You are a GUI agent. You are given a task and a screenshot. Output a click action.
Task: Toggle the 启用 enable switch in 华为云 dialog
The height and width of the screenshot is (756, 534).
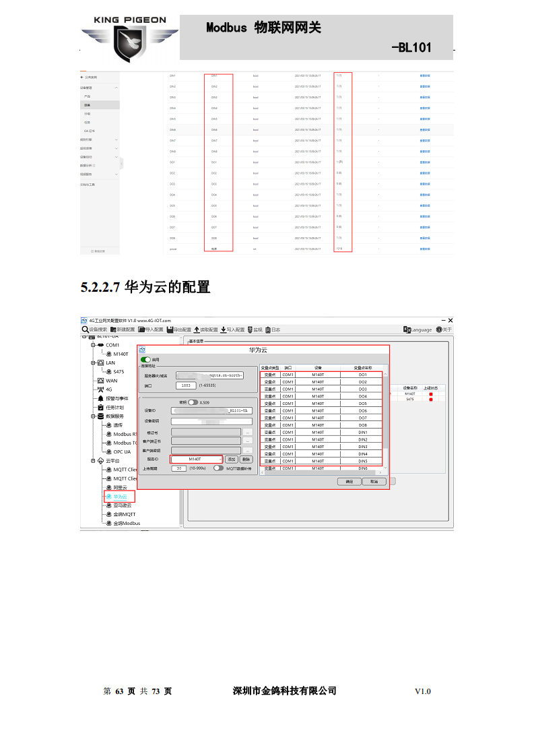[145, 360]
